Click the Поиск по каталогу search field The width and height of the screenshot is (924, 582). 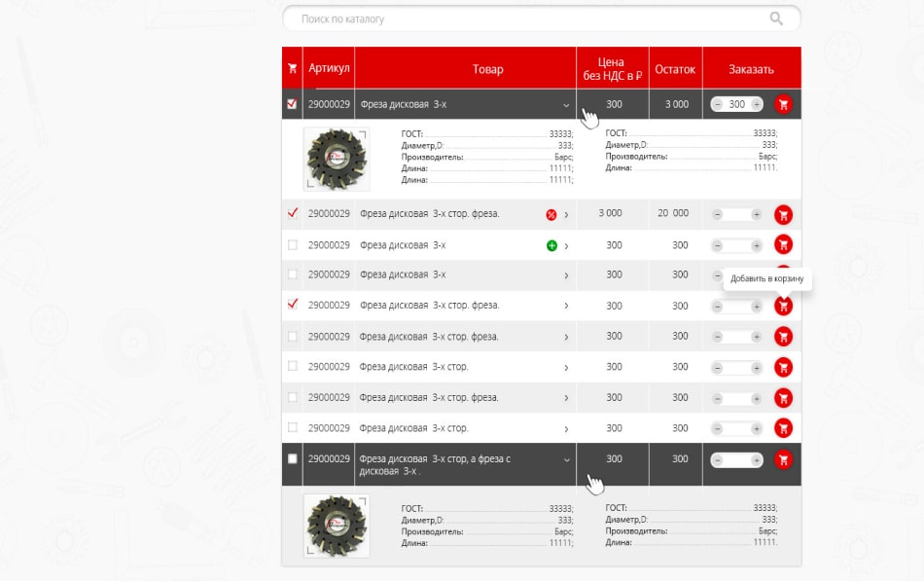(525, 18)
